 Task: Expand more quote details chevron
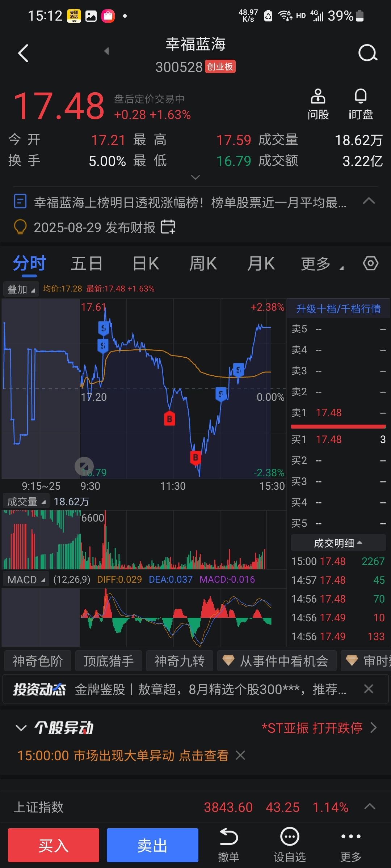pos(195,177)
